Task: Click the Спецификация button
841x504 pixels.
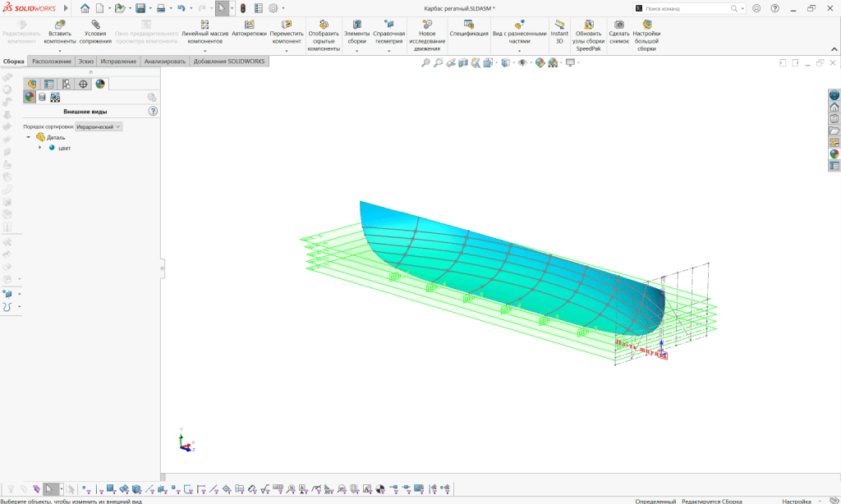Action: (x=469, y=30)
